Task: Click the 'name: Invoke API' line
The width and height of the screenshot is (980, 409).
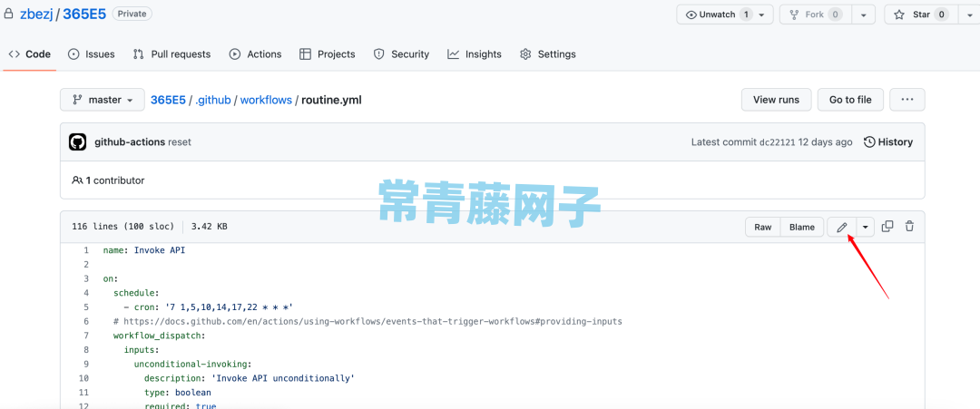Action: pos(144,250)
